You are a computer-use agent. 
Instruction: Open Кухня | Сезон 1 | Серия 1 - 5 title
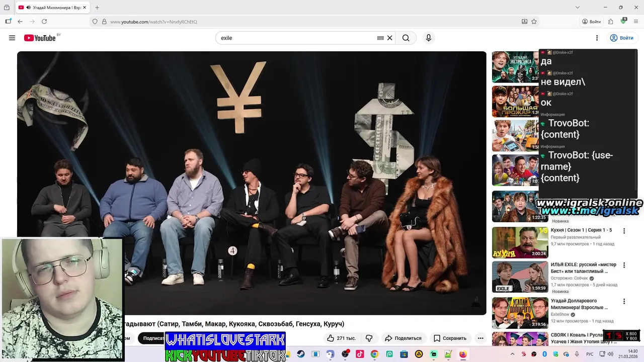point(581,230)
